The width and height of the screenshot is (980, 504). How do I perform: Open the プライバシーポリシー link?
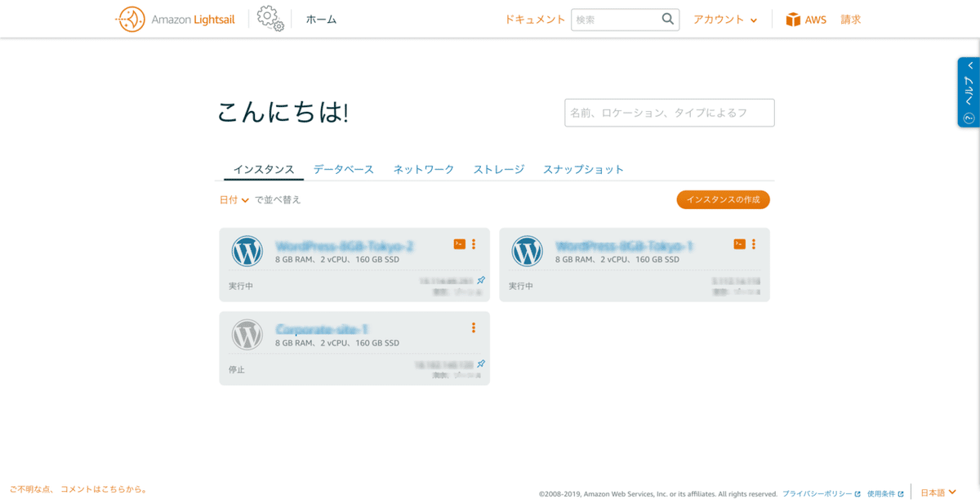point(822,494)
